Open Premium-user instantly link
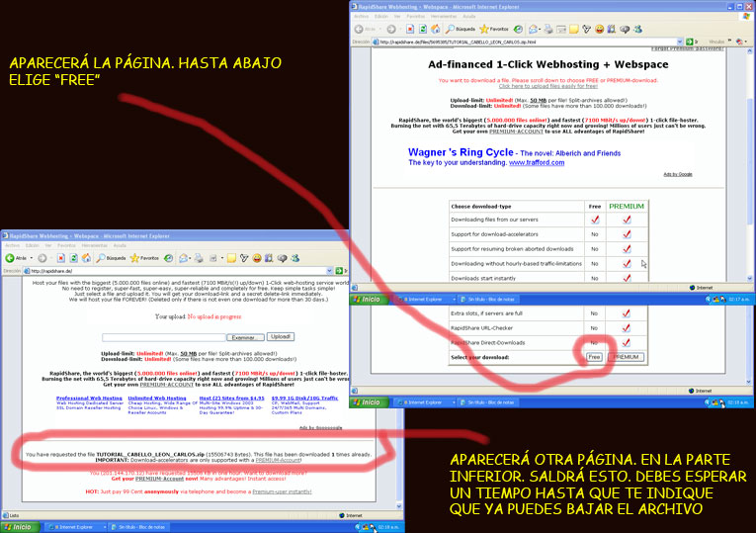Image resolution: width=756 pixels, height=533 pixels. 282,491
